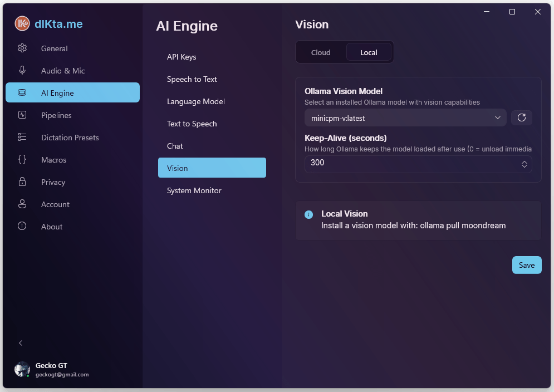Minimize the dIKta.me window

(x=487, y=12)
